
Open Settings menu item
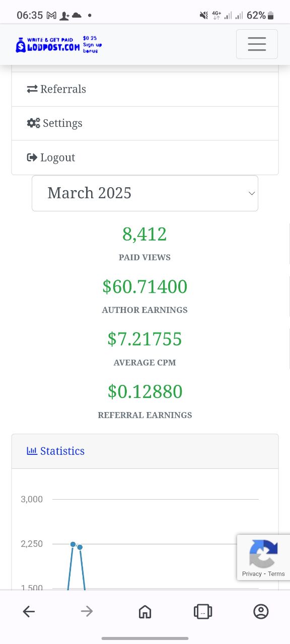pyautogui.click(x=145, y=123)
